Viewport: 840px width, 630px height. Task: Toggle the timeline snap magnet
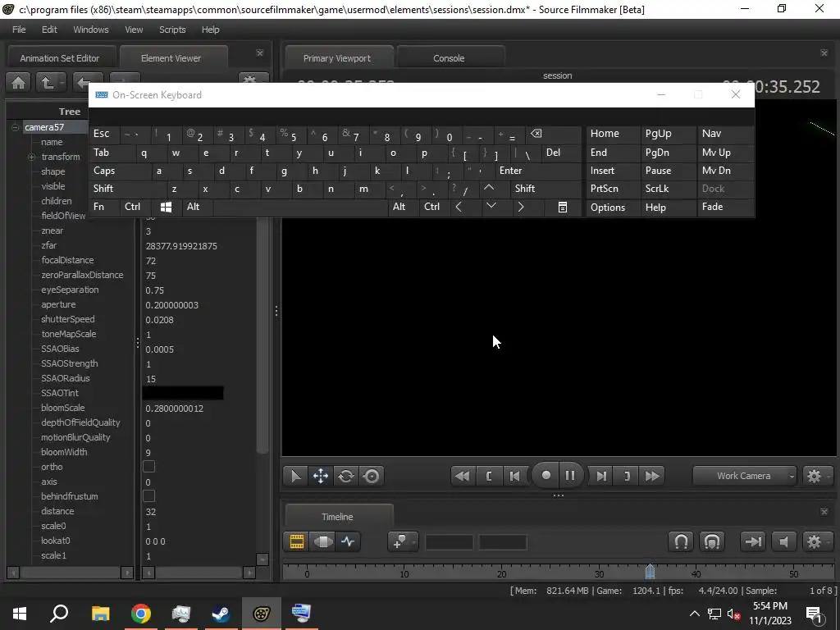(x=681, y=541)
